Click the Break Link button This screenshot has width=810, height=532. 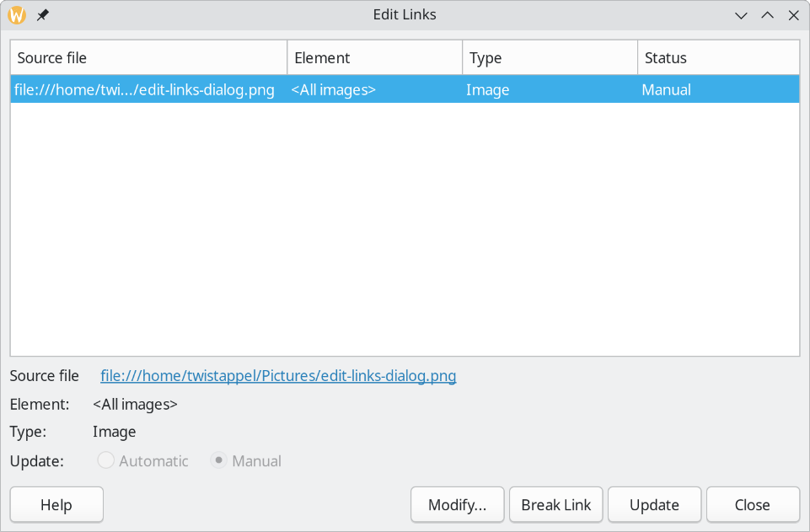[x=555, y=504]
